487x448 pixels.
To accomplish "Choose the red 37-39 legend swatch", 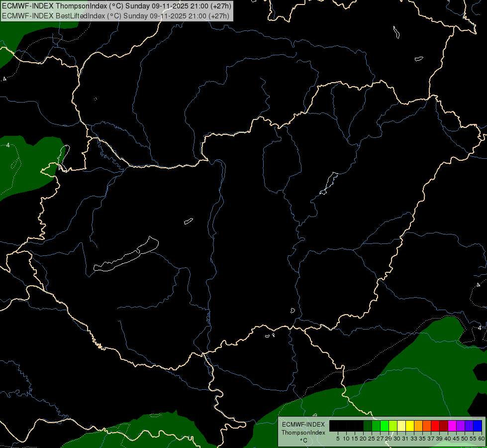I will (x=435, y=426).
